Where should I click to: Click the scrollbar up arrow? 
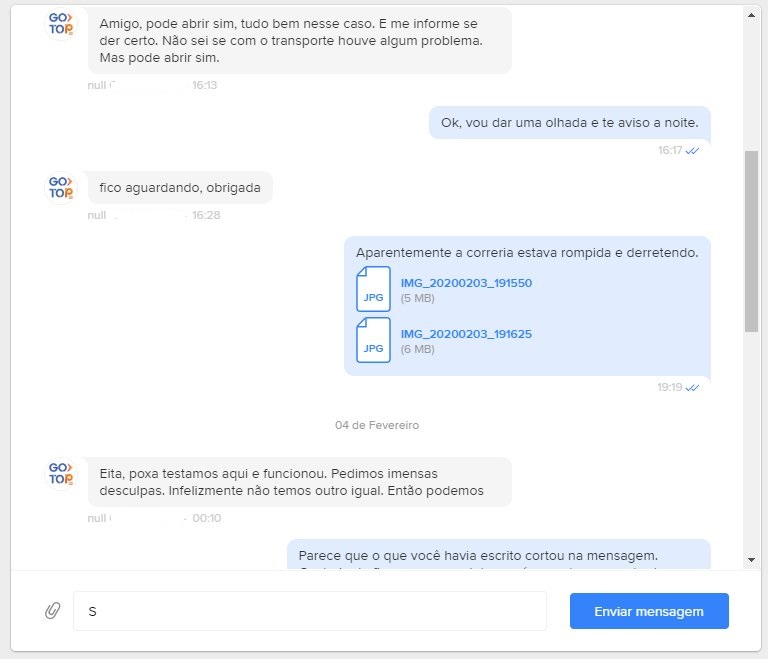click(751, 15)
